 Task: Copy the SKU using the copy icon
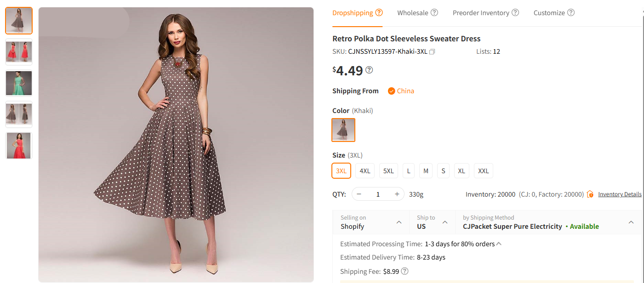tap(432, 51)
